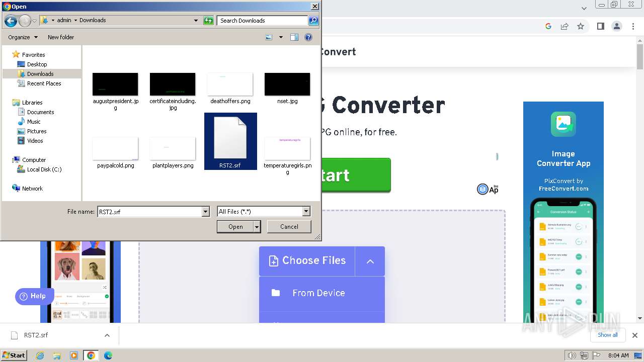Bookmark this page star icon
This screenshot has height=362, width=644.
[581, 26]
